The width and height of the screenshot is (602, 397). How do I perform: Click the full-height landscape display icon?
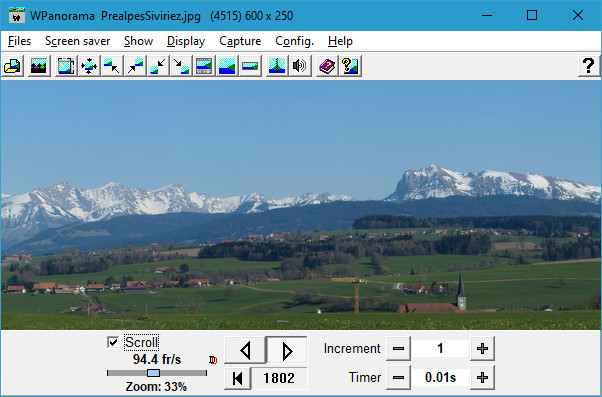pos(227,66)
